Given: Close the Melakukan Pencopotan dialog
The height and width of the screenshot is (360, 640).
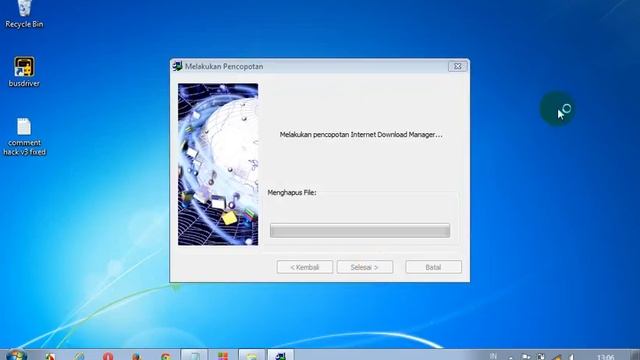Looking at the screenshot, I should click(x=458, y=66).
